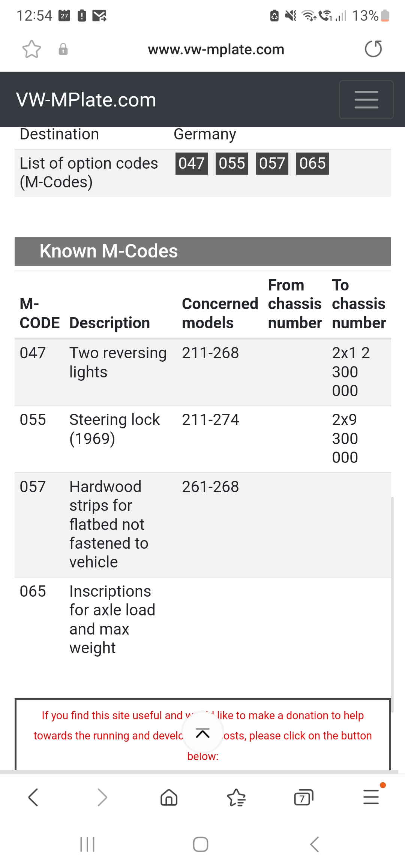Select option code 047 badge
The height and width of the screenshot is (868, 405).
pos(191,163)
